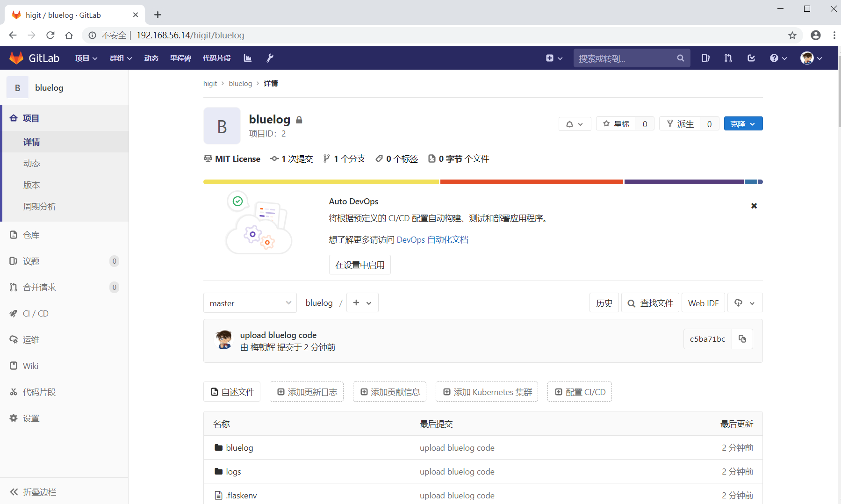The height and width of the screenshot is (504, 841).
Task: Copy commit SHA c5ba71bc to clipboard
Action: (742, 339)
